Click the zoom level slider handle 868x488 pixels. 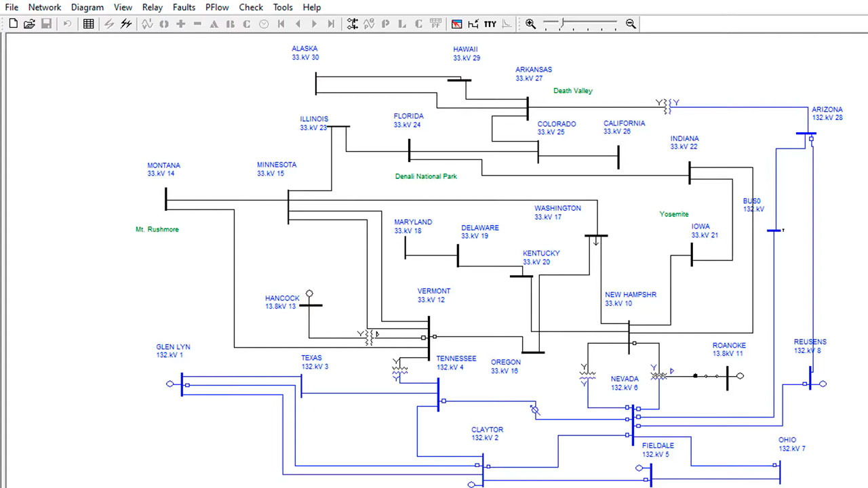(x=561, y=24)
